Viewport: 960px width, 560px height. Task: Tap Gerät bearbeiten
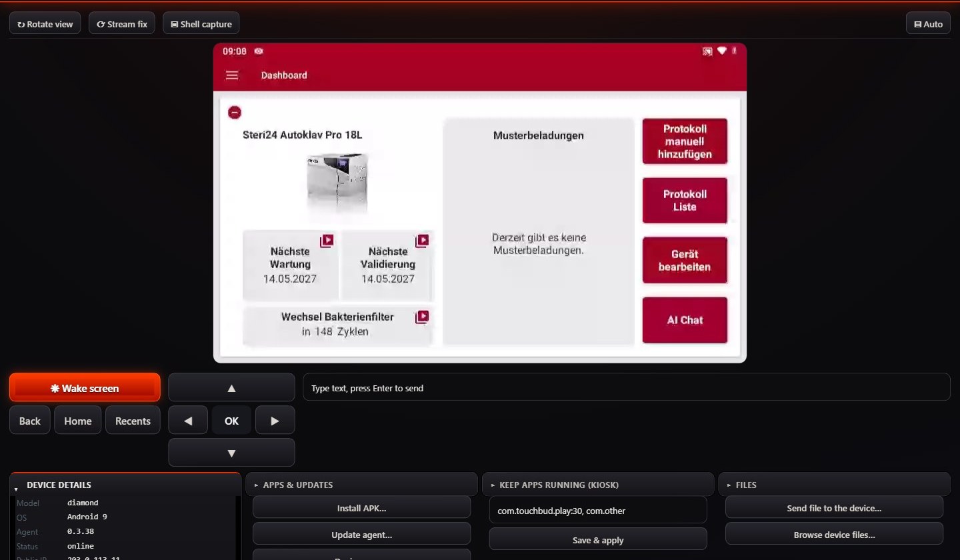[x=685, y=260]
